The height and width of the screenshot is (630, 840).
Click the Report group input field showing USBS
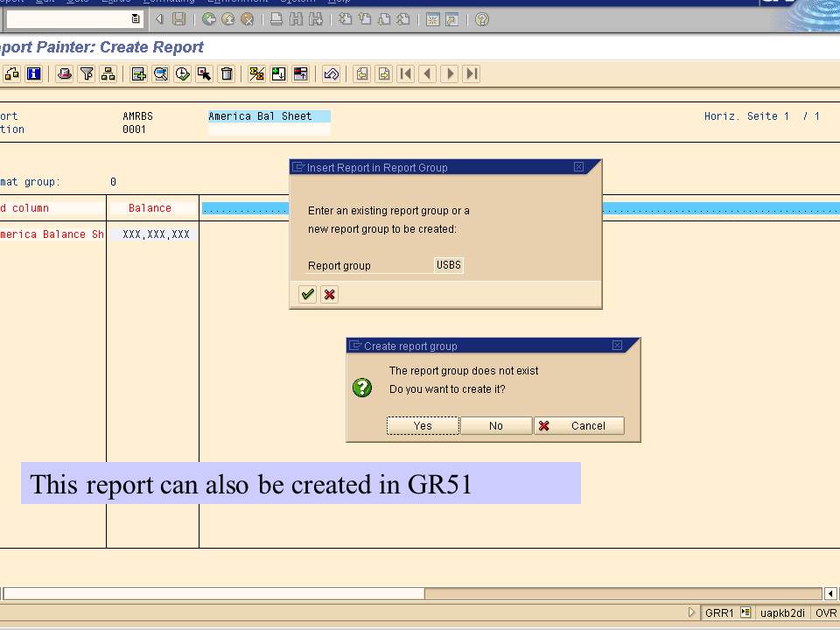click(448, 265)
